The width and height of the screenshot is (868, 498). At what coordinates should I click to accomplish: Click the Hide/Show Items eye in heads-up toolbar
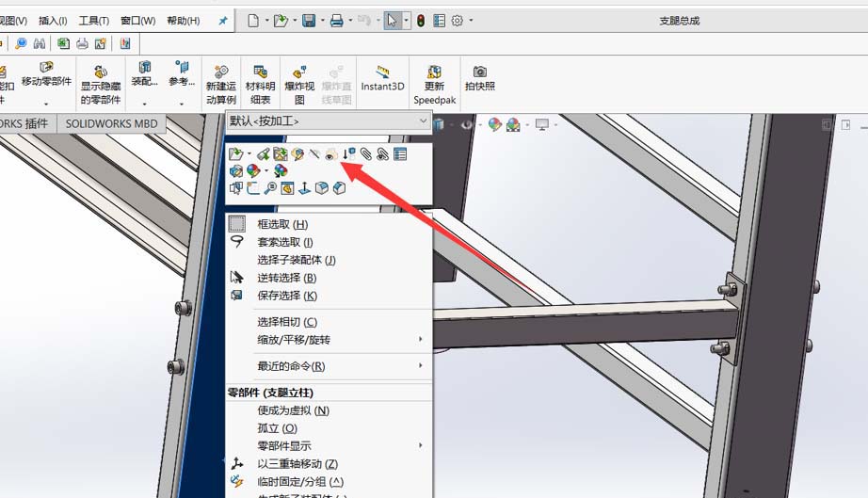pyautogui.click(x=467, y=124)
